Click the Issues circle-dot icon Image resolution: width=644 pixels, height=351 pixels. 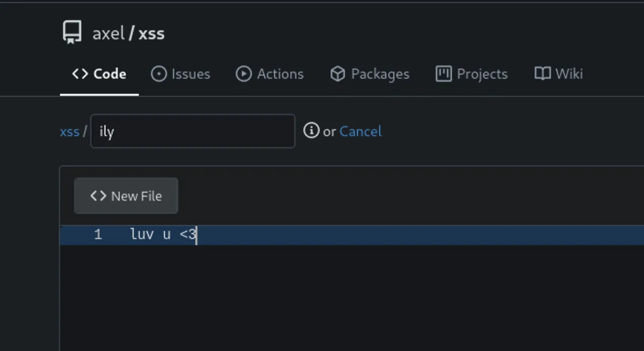tap(159, 74)
